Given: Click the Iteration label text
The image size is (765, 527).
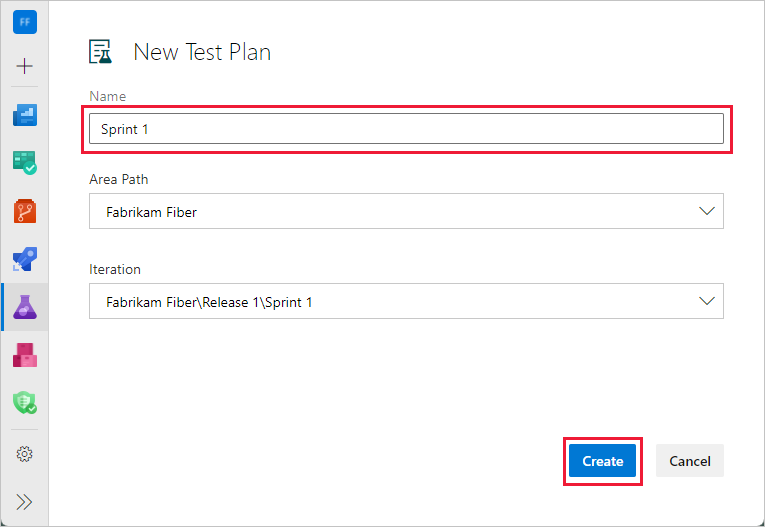Looking at the screenshot, I should (115, 269).
